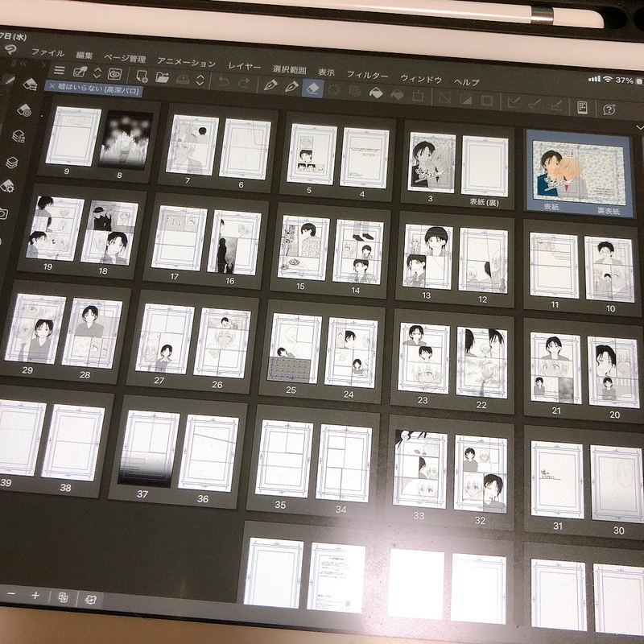Viewport: 644px width, 644px height.
Task: Expand arrows next to save icon
Action: pos(200,80)
